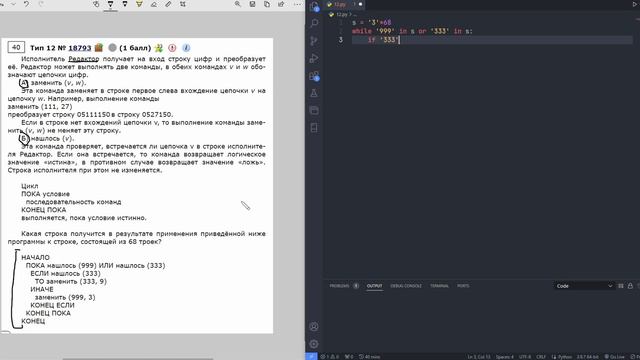
Task: Click the UTF-8 encoding status item
Action: (x=525, y=357)
